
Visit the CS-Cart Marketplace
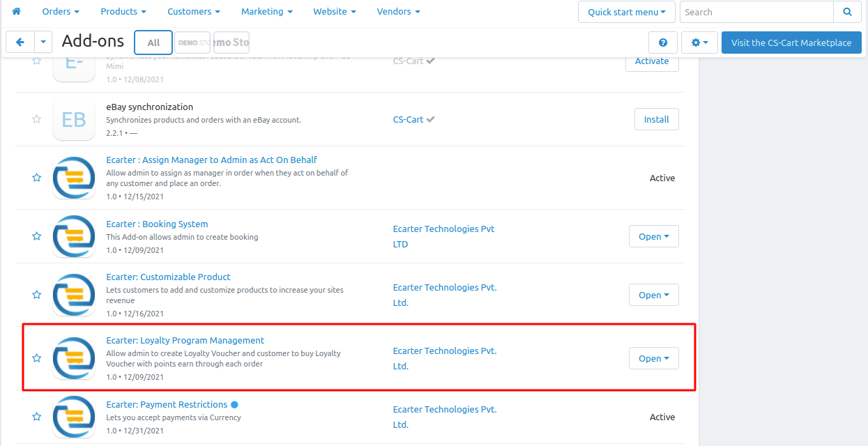(x=791, y=43)
